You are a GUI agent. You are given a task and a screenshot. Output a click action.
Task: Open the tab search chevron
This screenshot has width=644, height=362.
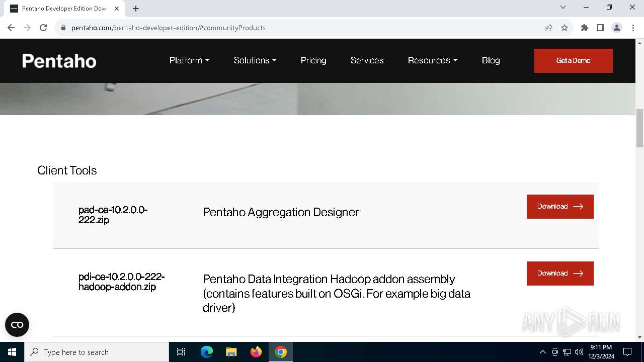pyautogui.click(x=563, y=8)
